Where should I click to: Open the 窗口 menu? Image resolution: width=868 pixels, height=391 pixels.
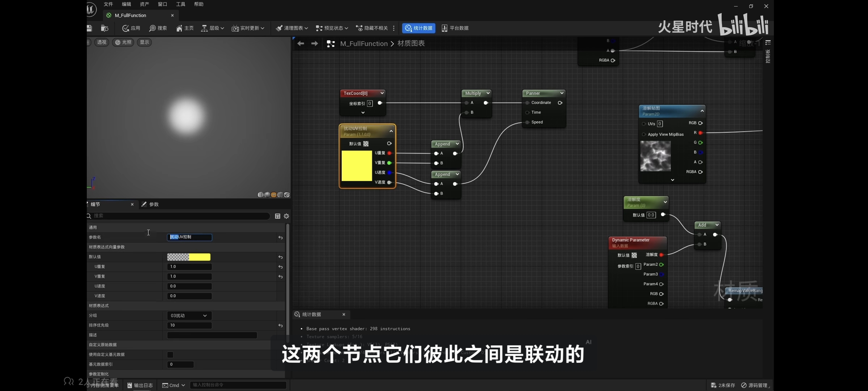[162, 4]
